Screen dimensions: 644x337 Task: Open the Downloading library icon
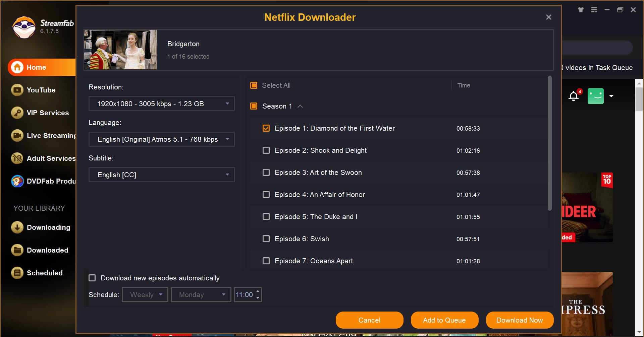tap(17, 227)
